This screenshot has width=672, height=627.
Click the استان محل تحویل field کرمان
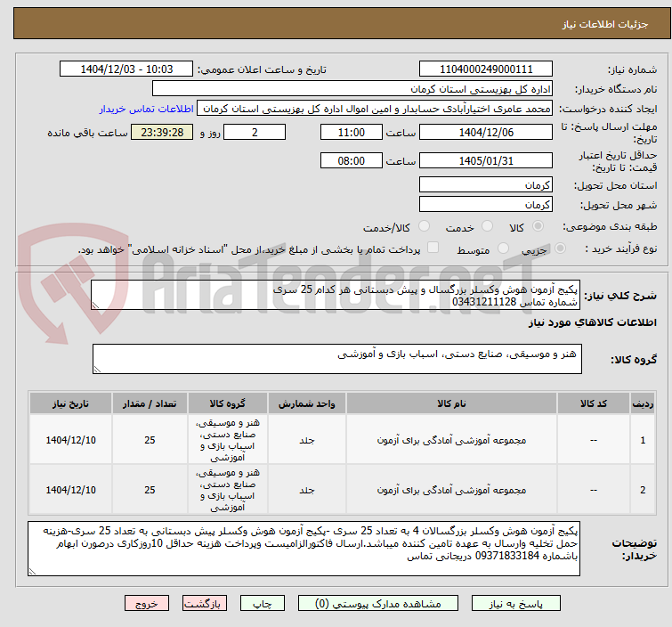point(486,185)
